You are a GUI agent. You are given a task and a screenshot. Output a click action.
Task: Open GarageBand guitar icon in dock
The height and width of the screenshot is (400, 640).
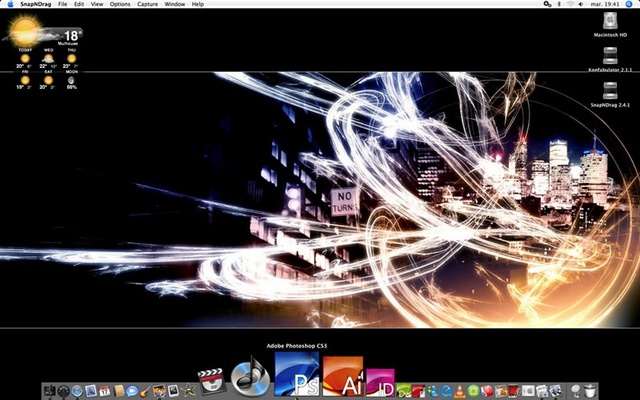[x=145, y=391]
